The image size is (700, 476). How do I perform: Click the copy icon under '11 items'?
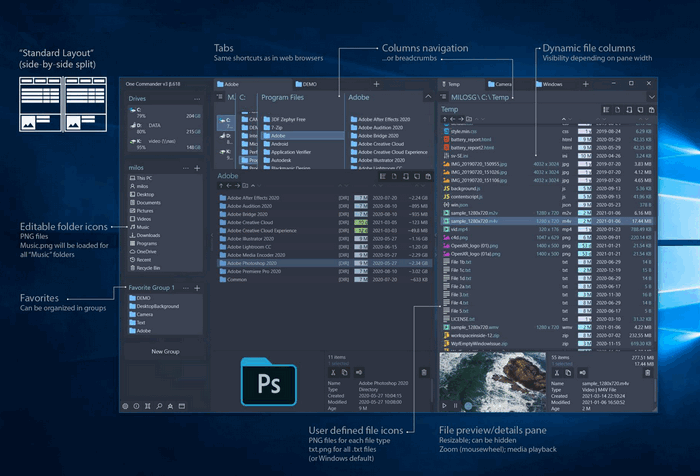pyautogui.click(x=345, y=372)
